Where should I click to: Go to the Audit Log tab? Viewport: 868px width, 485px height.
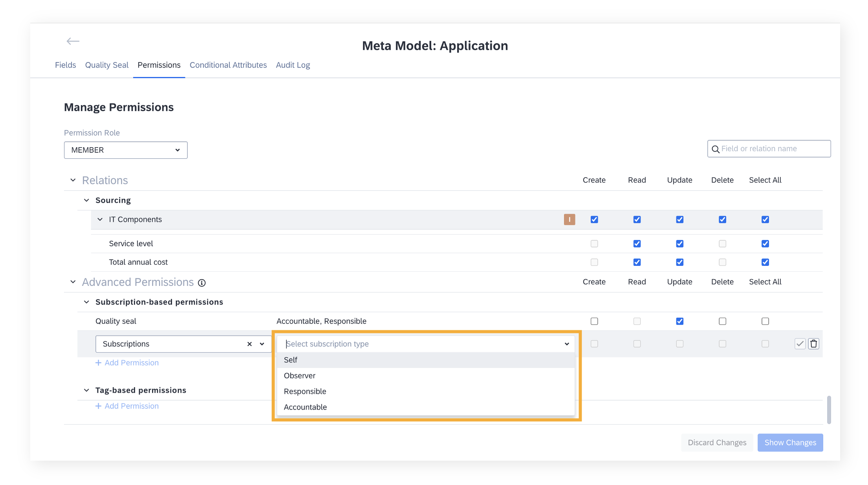(x=293, y=65)
